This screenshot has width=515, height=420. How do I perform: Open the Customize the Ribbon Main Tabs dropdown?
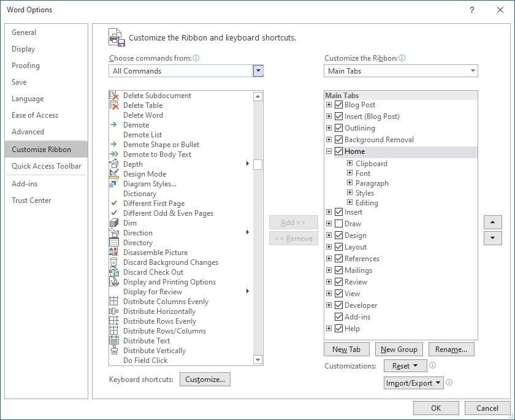click(401, 71)
